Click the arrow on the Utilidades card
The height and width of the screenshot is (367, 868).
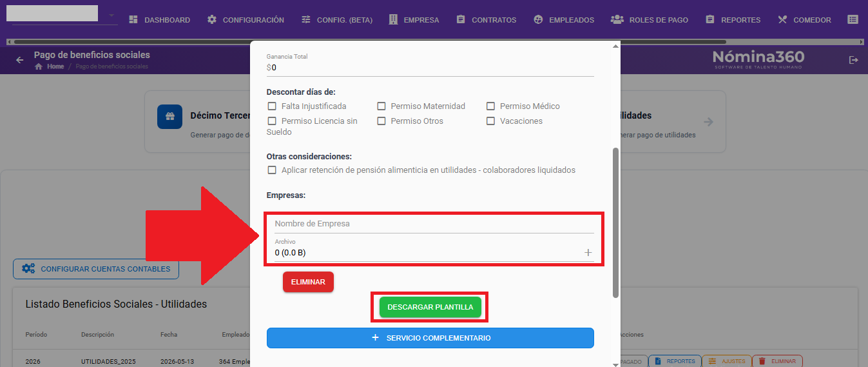(x=708, y=121)
